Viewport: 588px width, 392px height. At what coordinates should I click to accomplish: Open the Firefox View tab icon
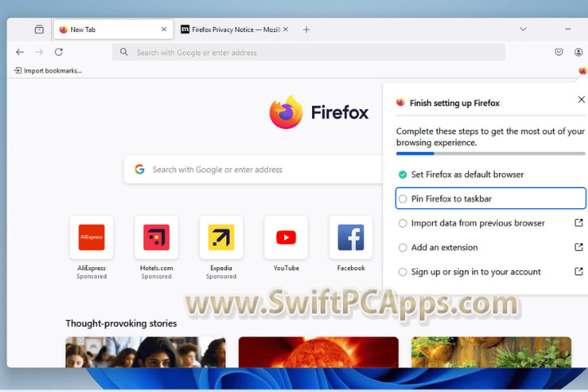pos(39,29)
